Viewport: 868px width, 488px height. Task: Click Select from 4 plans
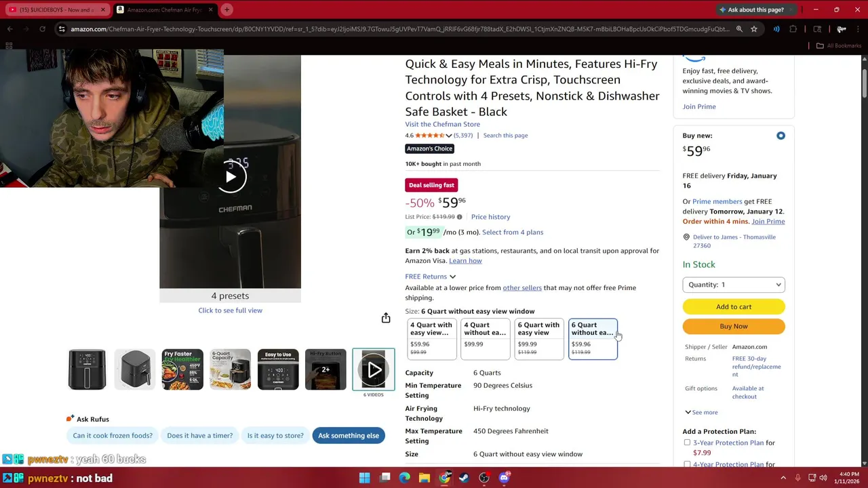(513, 232)
